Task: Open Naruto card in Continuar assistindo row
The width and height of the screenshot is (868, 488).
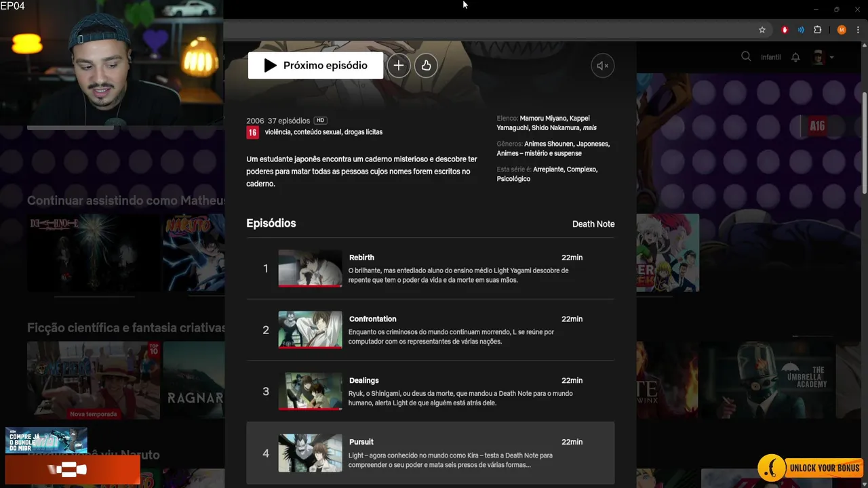Action: point(193,253)
